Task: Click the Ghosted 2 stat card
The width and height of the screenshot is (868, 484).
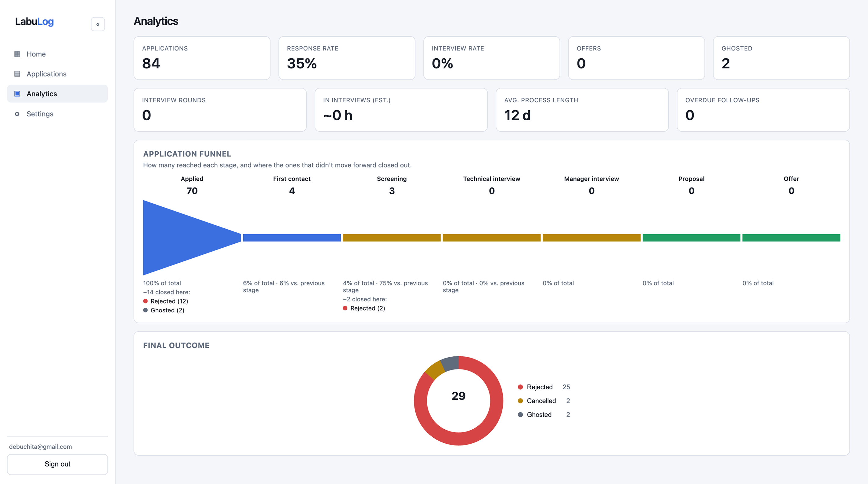Action: pos(781,58)
